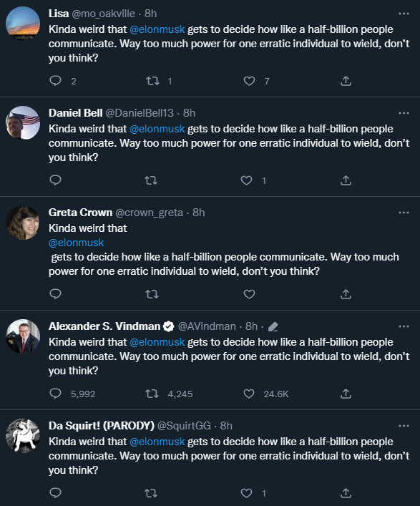Open @elonmusk mention in Greta Crown's tweet

click(76, 243)
